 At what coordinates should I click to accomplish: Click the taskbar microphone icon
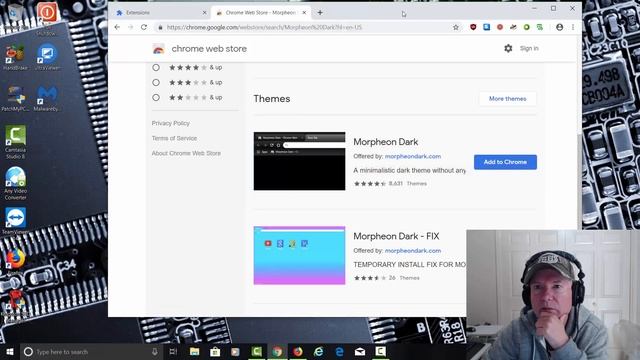(x=155, y=351)
